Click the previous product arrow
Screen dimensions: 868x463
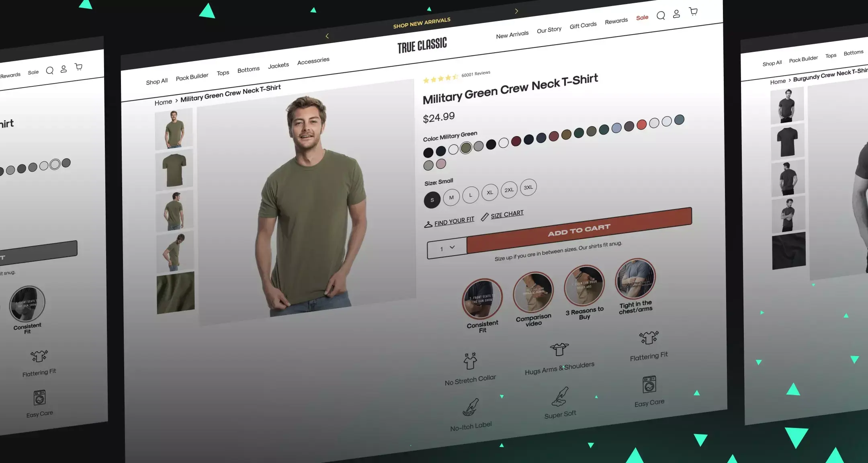point(328,36)
